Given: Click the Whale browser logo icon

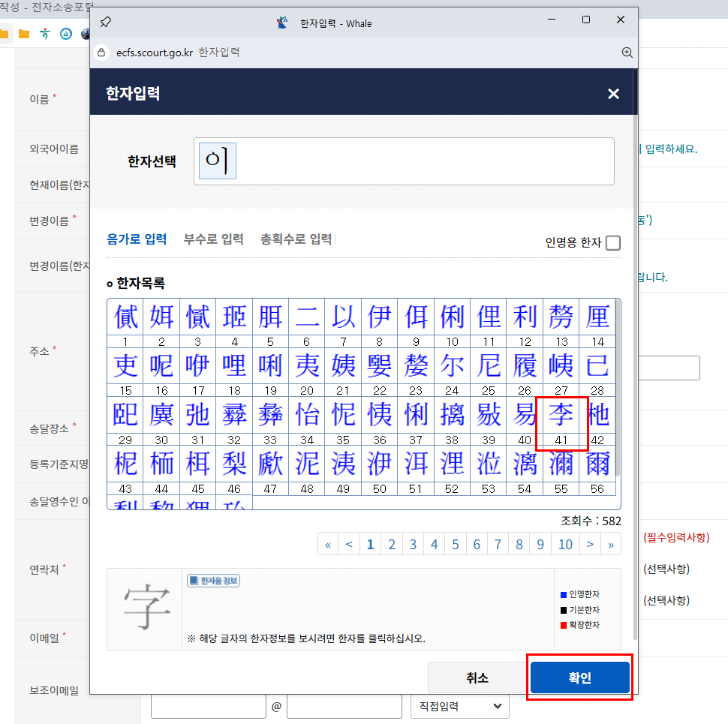Looking at the screenshot, I should click(281, 22).
